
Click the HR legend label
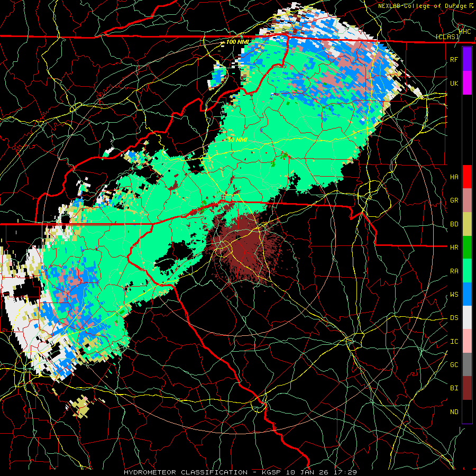coord(454,248)
